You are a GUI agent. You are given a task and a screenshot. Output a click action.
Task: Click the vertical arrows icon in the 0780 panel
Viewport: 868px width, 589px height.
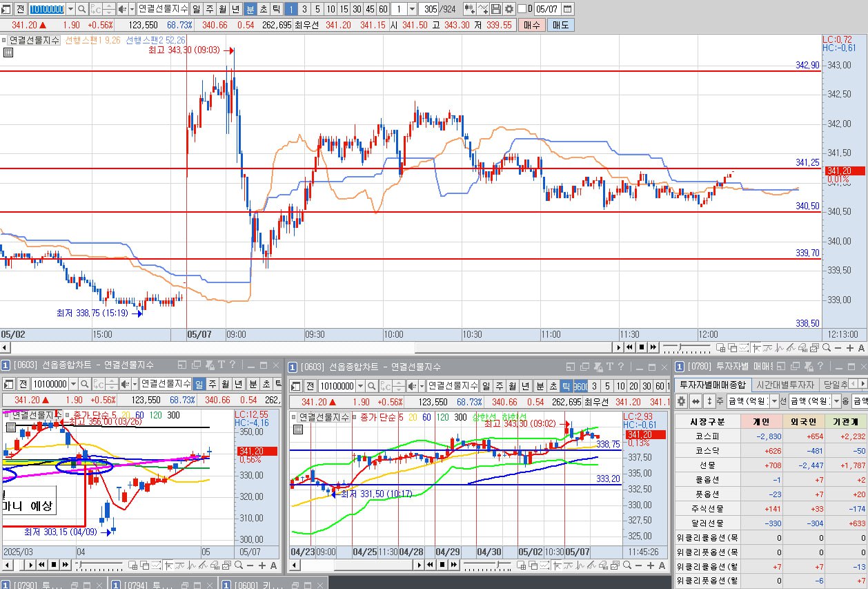tap(709, 401)
